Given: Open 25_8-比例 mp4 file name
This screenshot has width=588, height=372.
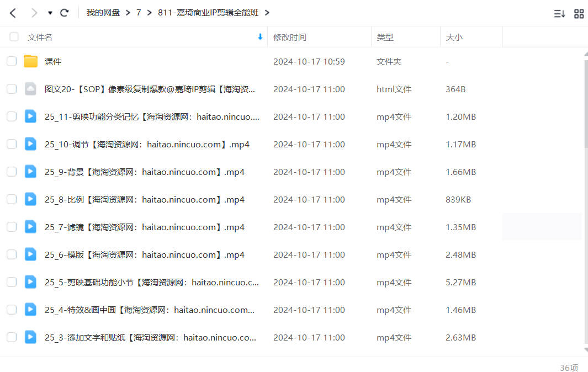Looking at the screenshot, I should point(144,199).
